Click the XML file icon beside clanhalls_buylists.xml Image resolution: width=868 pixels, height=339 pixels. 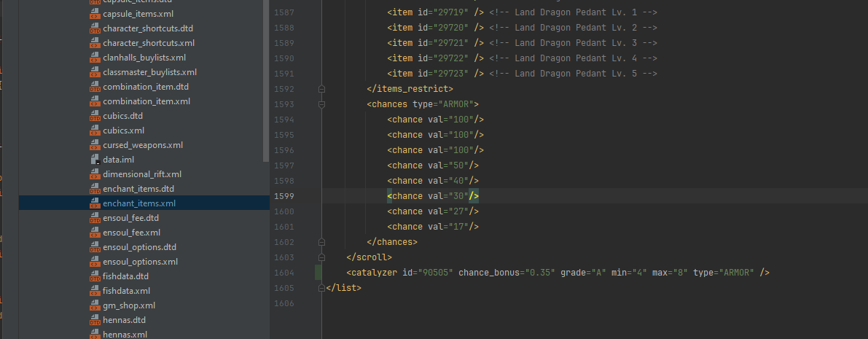pos(94,58)
